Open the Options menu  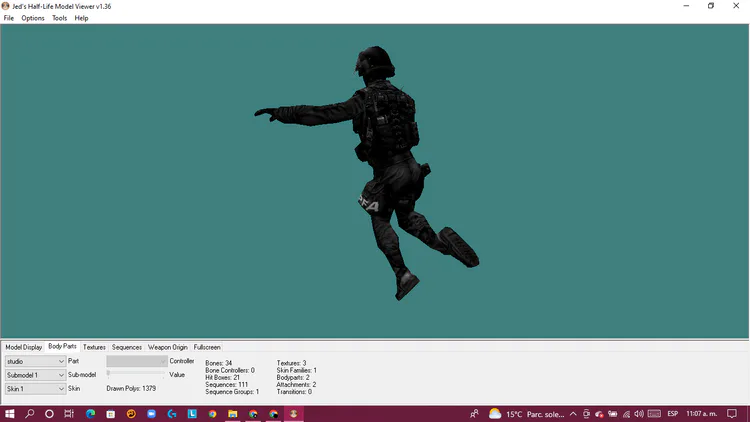pos(33,18)
